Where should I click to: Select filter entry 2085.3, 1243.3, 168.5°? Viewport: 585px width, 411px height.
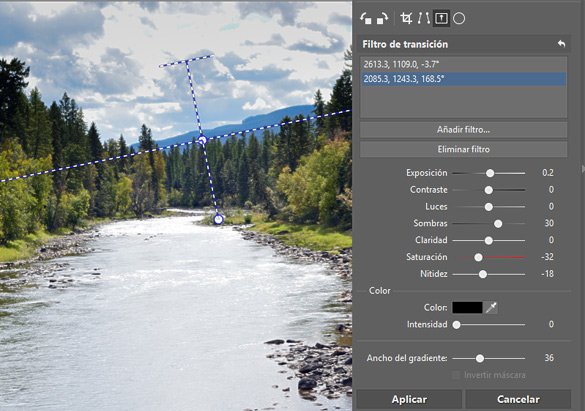(x=463, y=79)
